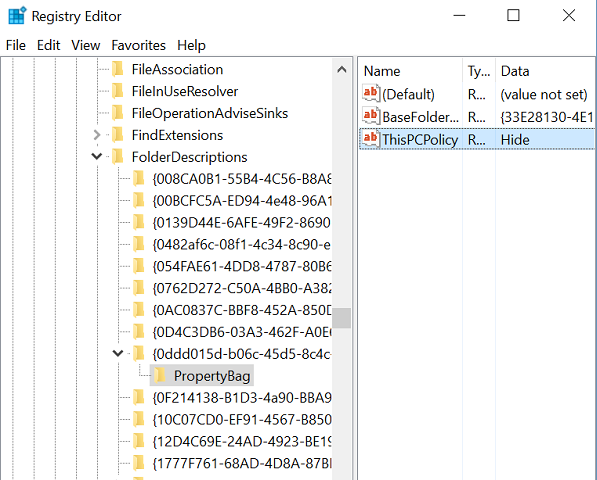The image size is (597, 480).
Task: Minimize the Registry Editor window
Action: [459, 16]
